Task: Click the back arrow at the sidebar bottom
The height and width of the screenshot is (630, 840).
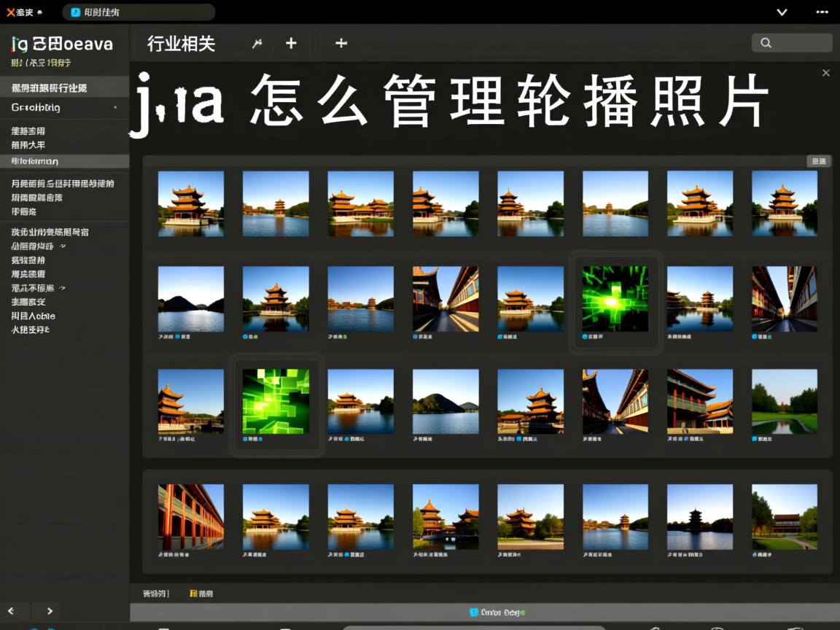Action: point(12,611)
